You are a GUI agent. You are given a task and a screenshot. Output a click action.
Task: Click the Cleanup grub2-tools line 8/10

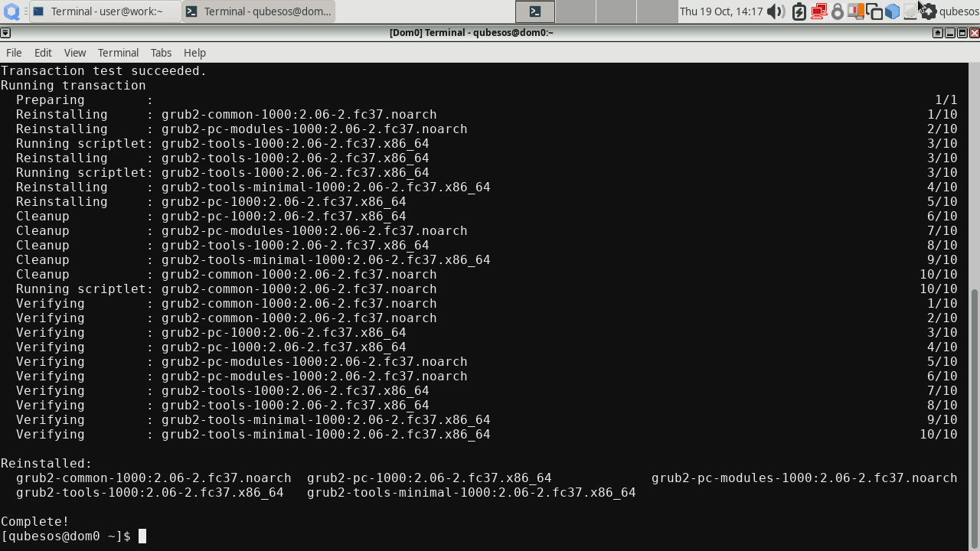click(486, 246)
